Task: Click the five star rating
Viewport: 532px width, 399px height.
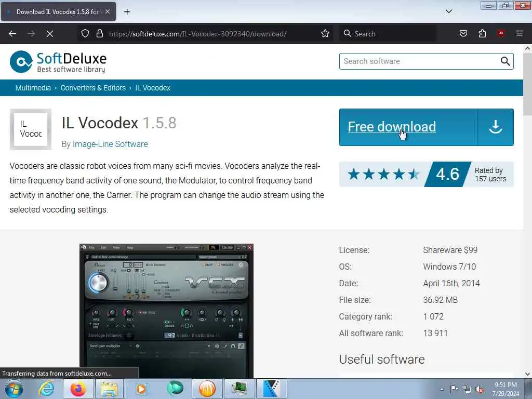Action: [383, 174]
